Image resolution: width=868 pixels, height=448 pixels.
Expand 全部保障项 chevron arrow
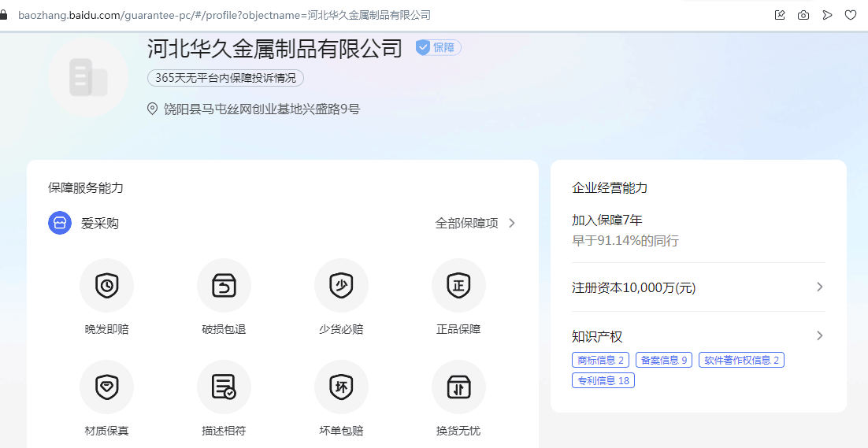(512, 223)
